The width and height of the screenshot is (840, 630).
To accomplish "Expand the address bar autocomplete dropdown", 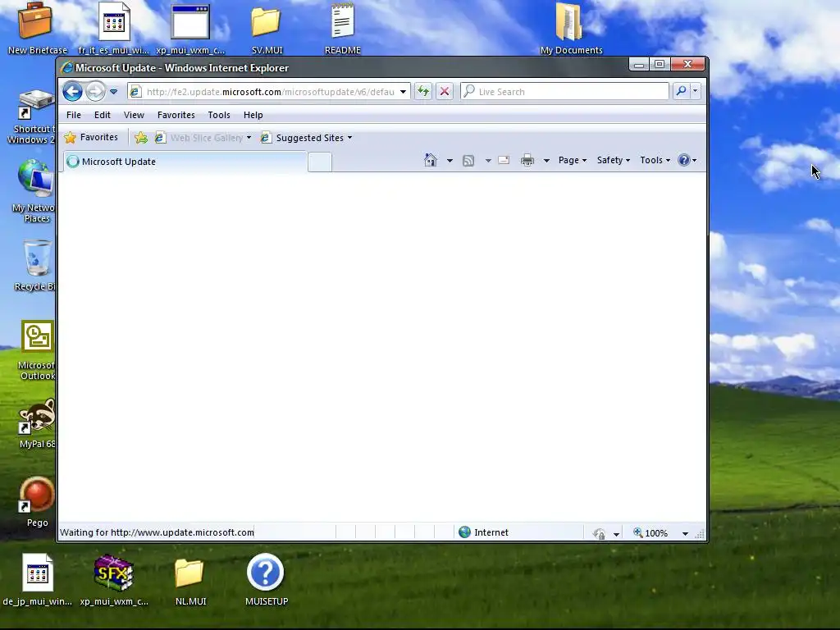I will click(x=403, y=92).
